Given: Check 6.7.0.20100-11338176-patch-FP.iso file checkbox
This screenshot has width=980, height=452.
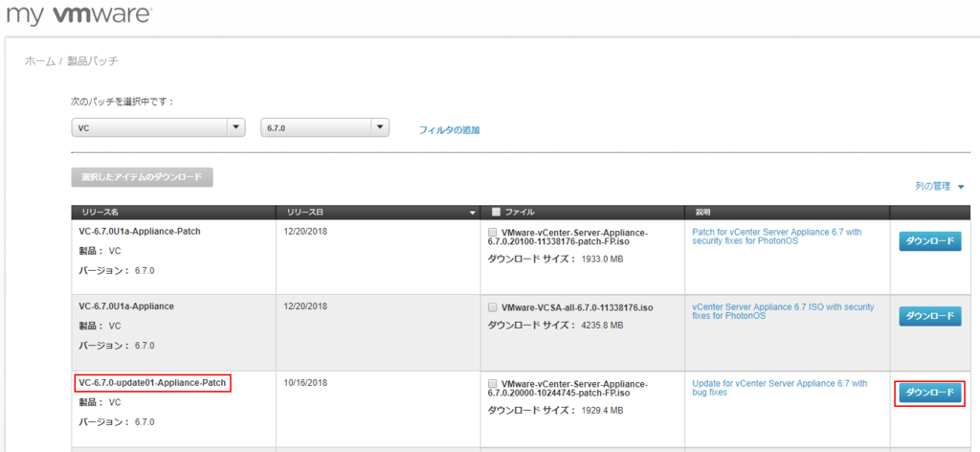Looking at the screenshot, I should (493, 233).
